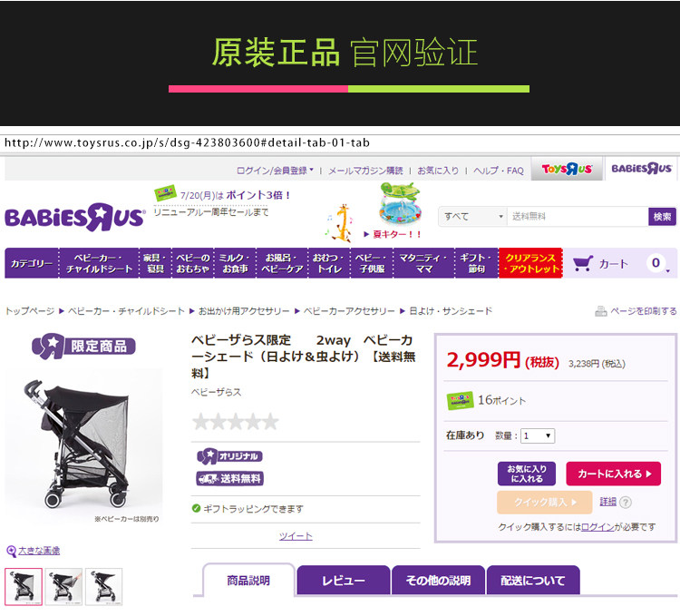The width and height of the screenshot is (680, 616).
Task: Click the points card icon by 16ポイント
Action: pos(460,400)
